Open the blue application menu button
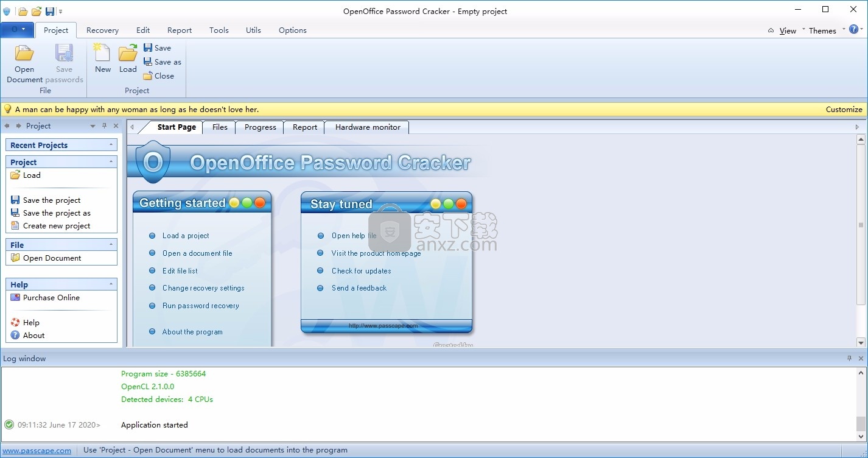 point(17,29)
